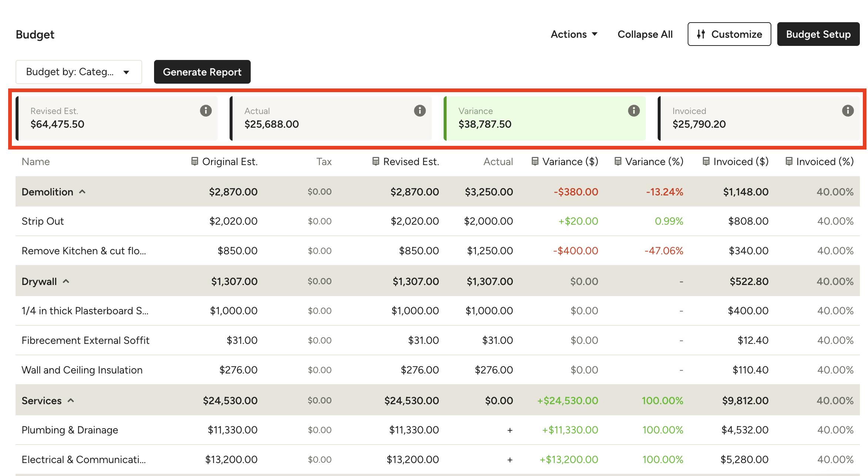Collapse the Drywall category

point(66,281)
